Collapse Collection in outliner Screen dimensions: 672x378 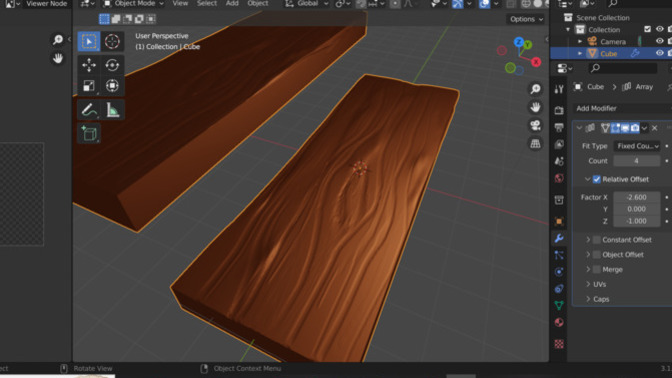[x=568, y=30]
